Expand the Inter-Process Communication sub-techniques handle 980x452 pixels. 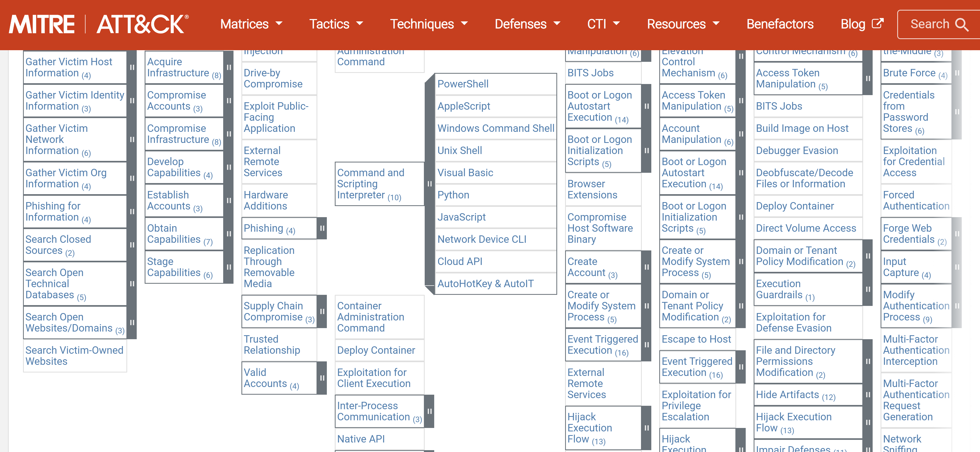click(429, 411)
